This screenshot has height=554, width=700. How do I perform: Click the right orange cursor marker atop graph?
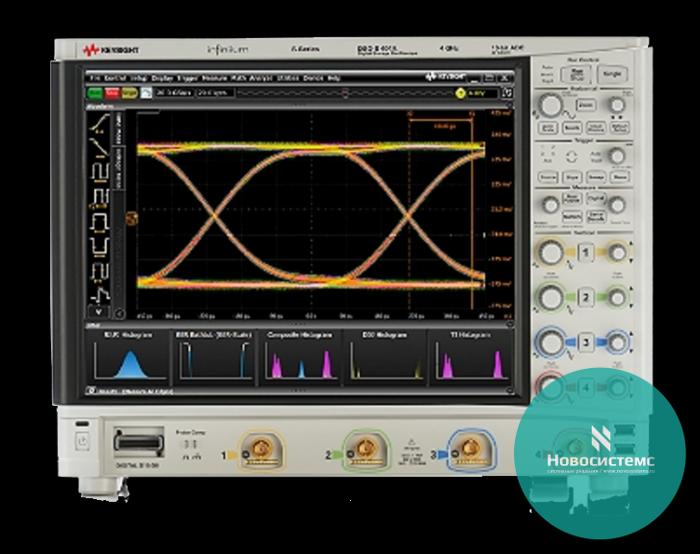472,114
